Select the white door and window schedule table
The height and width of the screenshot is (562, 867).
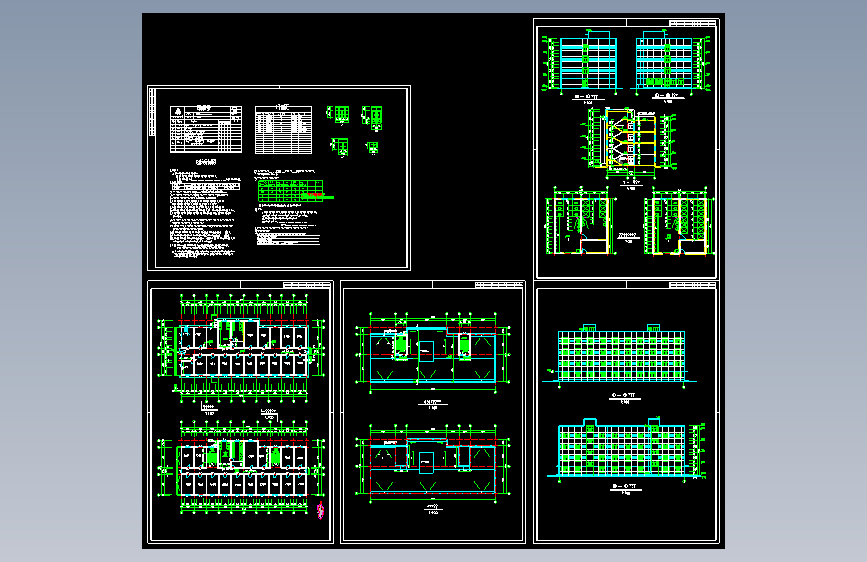click(283, 130)
